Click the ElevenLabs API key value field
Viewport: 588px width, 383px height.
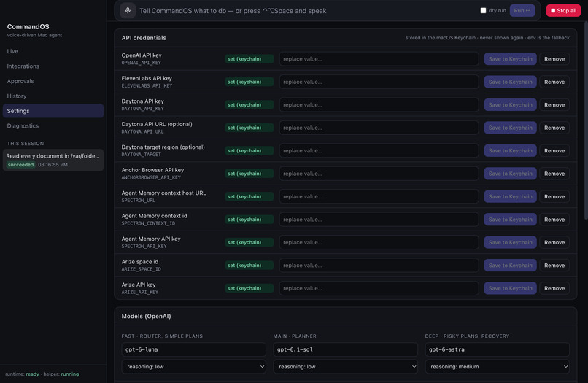point(379,82)
